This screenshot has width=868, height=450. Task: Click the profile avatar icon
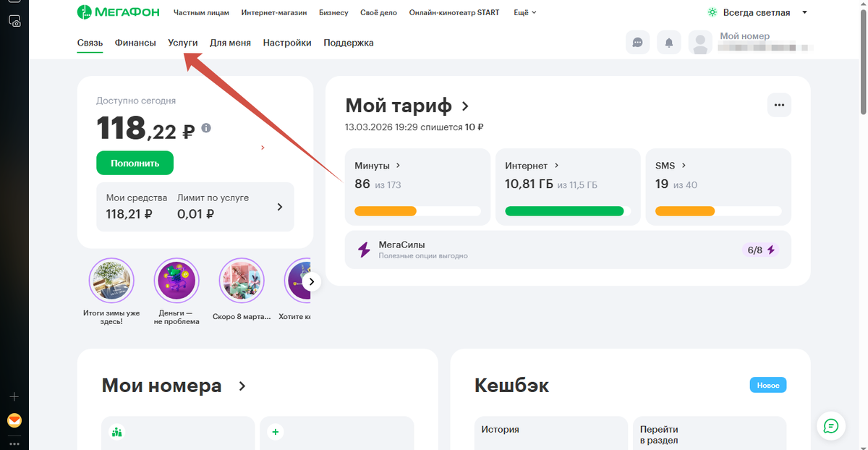[x=700, y=43]
